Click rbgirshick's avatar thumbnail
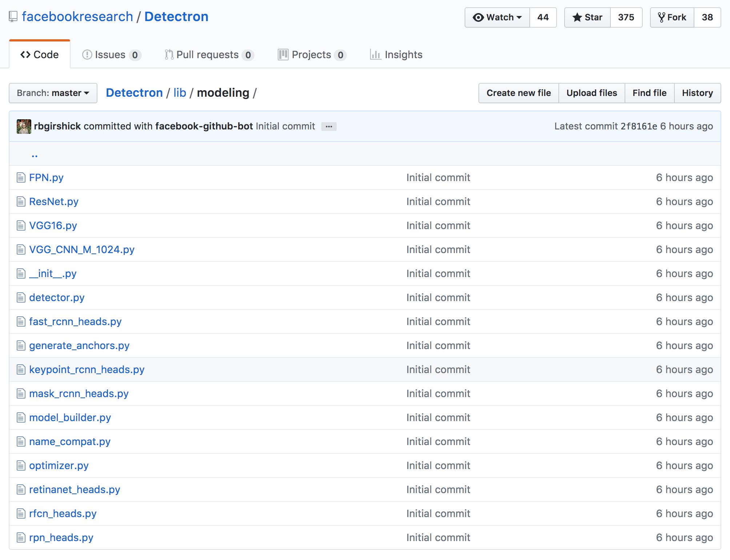Image resolution: width=730 pixels, height=560 pixels. click(24, 126)
